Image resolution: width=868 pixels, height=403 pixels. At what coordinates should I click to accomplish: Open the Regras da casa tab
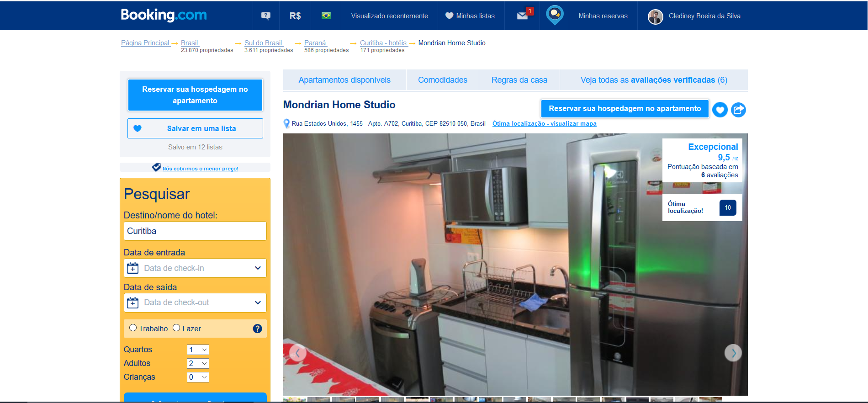pos(519,80)
